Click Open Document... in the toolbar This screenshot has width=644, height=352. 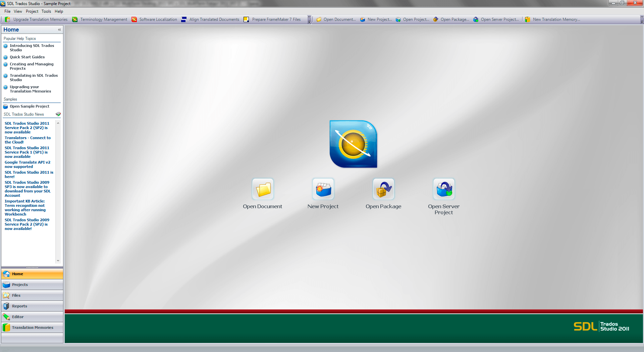pos(336,19)
